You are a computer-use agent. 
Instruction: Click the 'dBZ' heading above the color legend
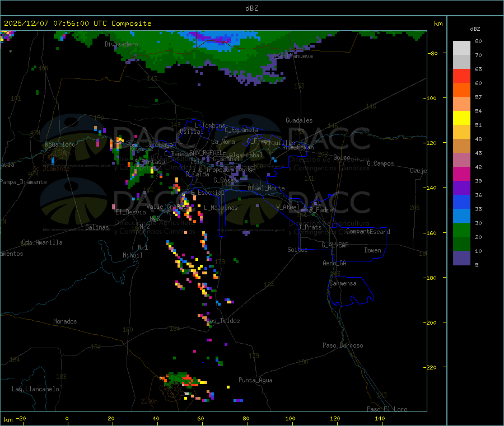click(x=475, y=29)
